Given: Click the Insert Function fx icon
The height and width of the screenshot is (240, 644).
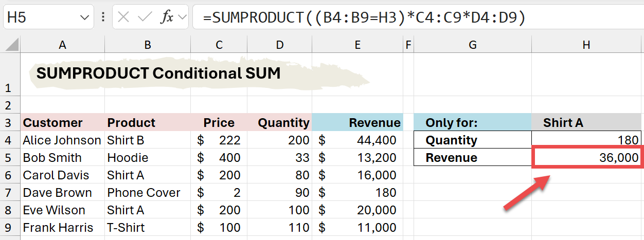Looking at the screenshot, I should [x=167, y=17].
